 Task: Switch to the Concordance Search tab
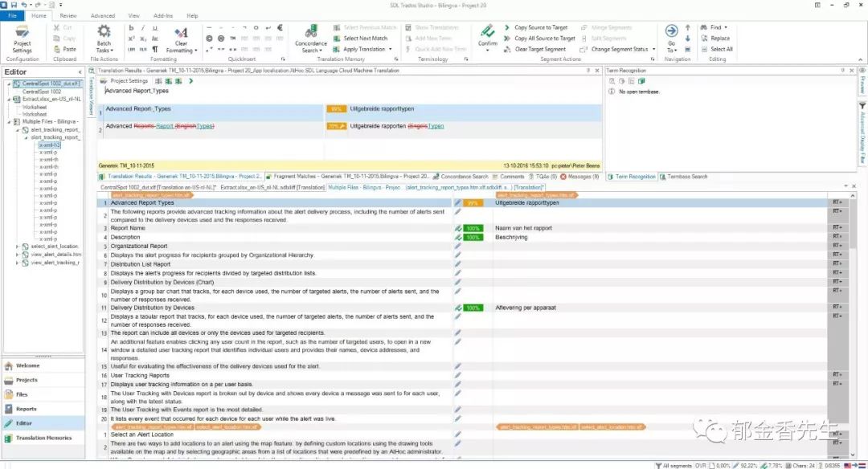461,177
